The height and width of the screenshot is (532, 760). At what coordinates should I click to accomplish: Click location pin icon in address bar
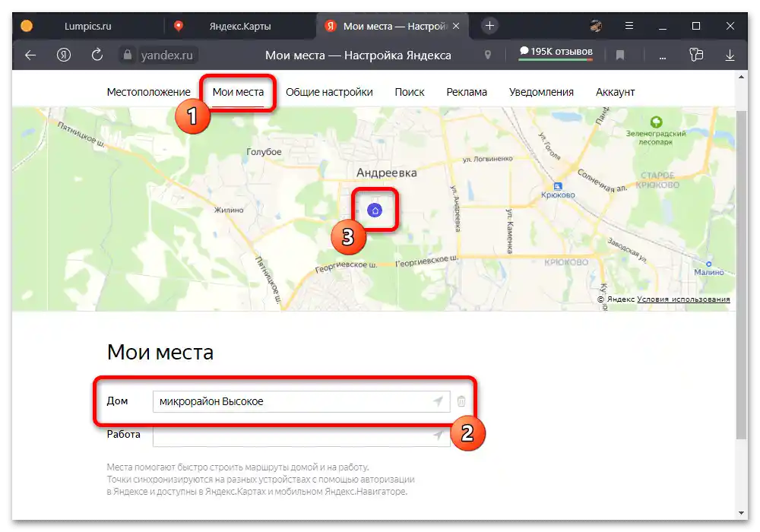click(488, 55)
